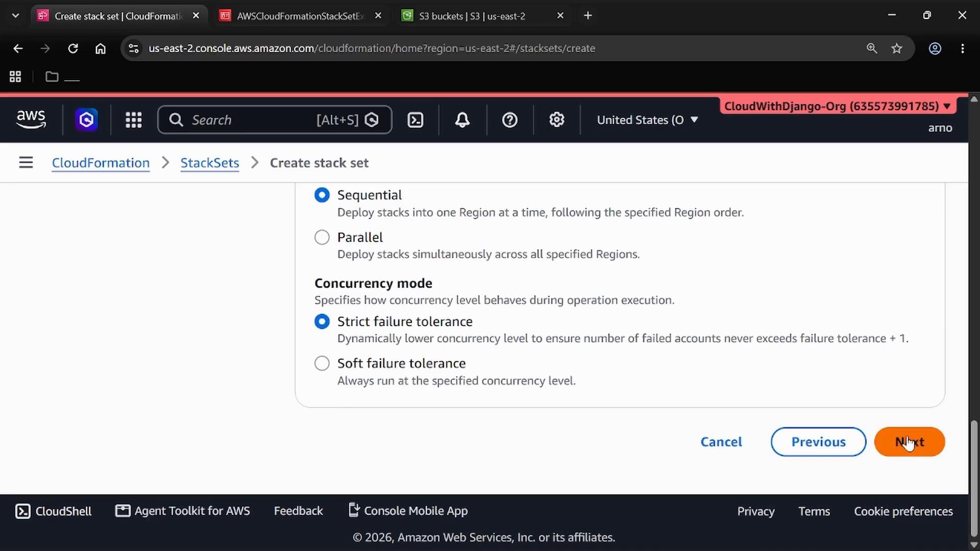Screen dimensions: 980x551
Task: Open the notifications bell
Action: [x=462, y=120]
